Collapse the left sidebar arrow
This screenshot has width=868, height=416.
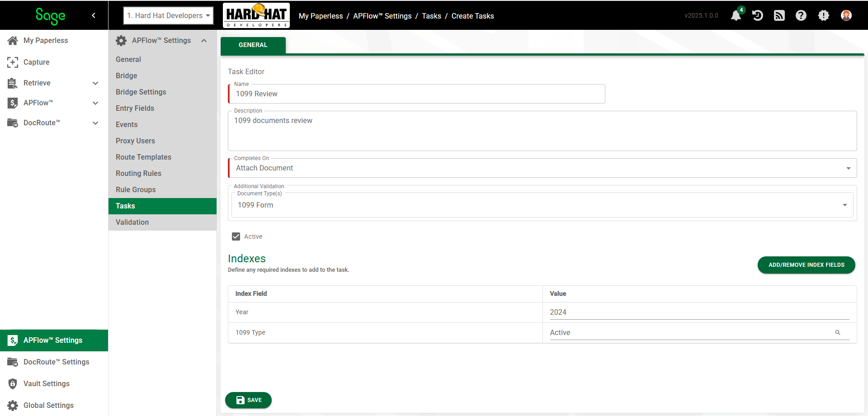coord(94,15)
